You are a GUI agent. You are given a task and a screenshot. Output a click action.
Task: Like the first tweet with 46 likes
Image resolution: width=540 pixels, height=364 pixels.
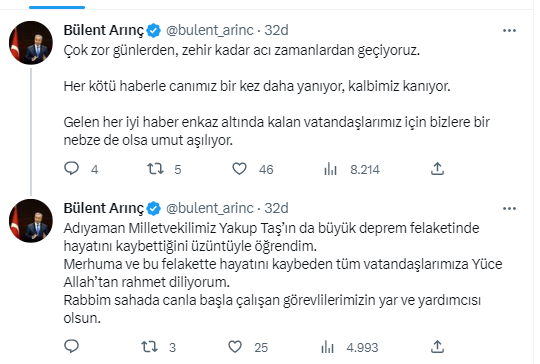[x=239, y=169]
